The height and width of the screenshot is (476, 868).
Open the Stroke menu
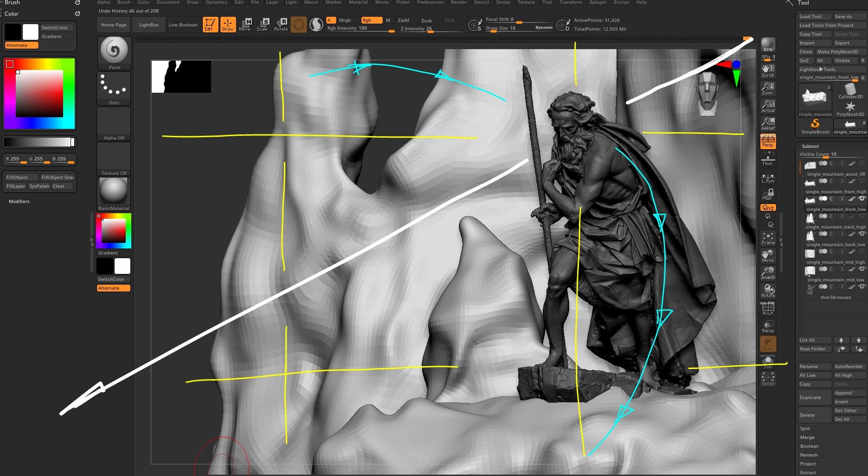click(503, 2)
